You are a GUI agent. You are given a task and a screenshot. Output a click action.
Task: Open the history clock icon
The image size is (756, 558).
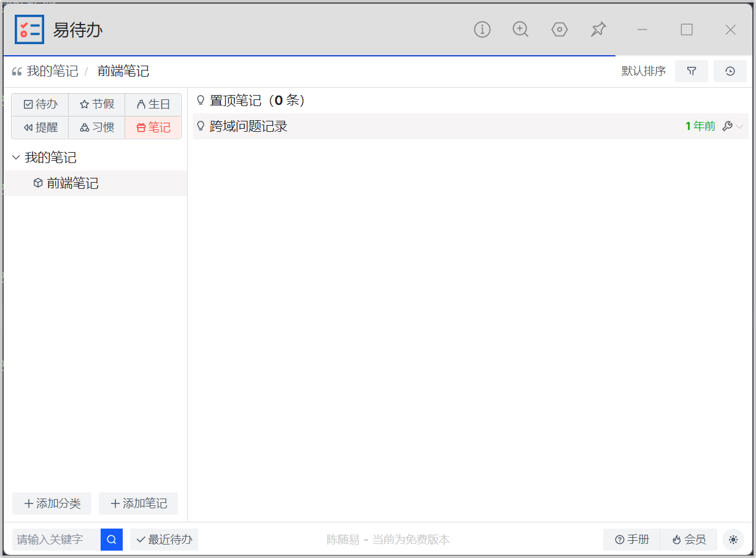pyautogui.click(x=730, y=71)
